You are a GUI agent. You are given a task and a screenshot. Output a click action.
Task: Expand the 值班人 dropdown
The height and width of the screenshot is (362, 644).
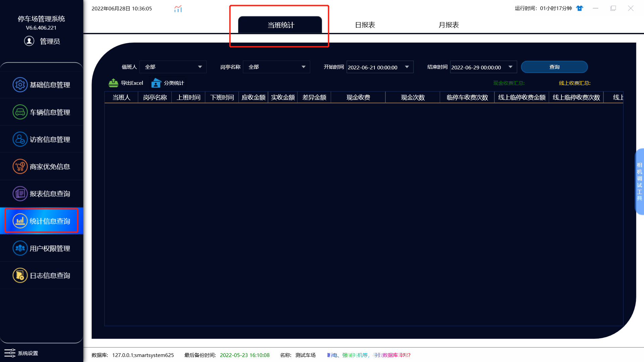coord(200,67)
